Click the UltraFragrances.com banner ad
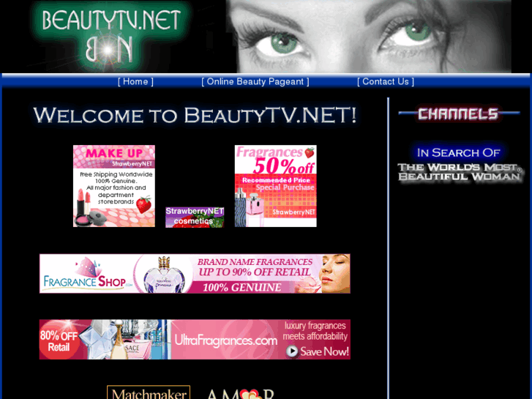This screenshot has width=532, height=399. coord(195,339)
